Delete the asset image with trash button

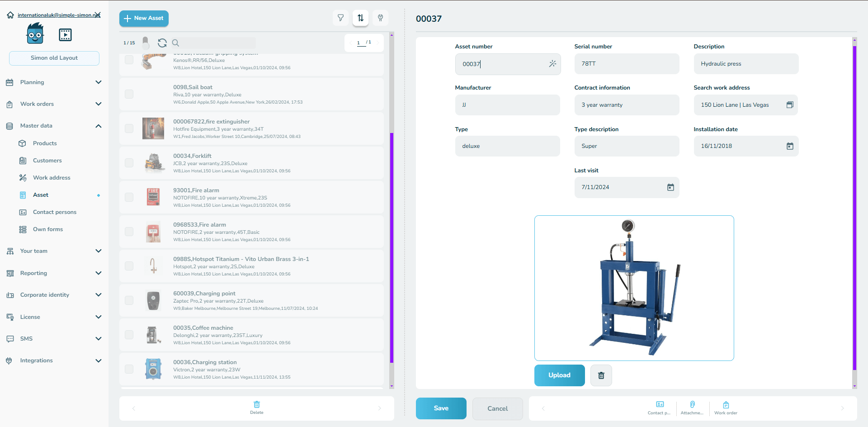pos(601,375)
